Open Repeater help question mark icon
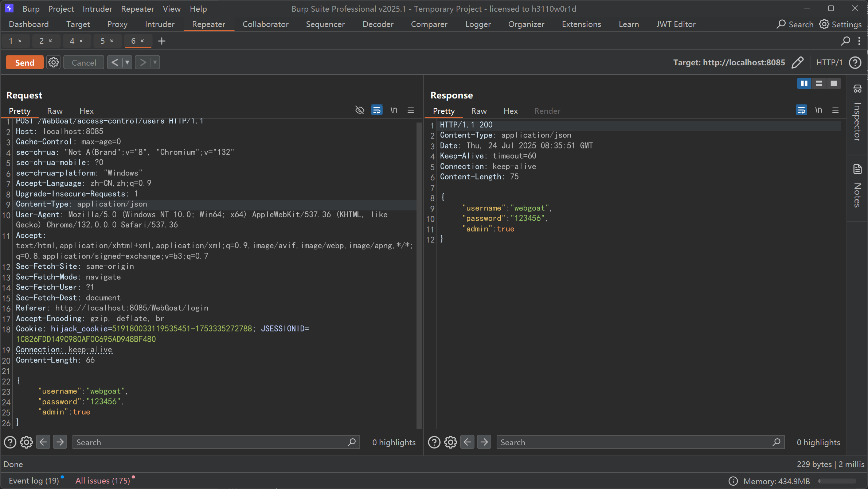The image size is (868, 489). click(x=855, y=62)
